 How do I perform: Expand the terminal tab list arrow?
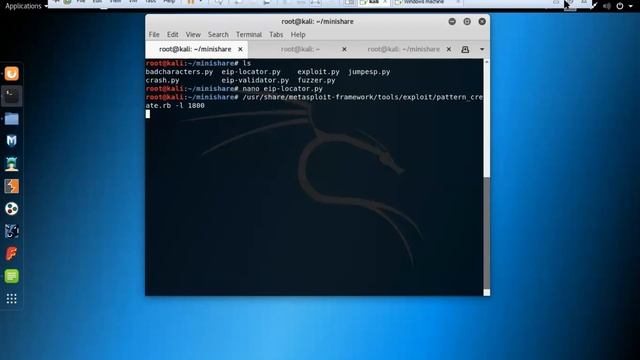point(482,49)
